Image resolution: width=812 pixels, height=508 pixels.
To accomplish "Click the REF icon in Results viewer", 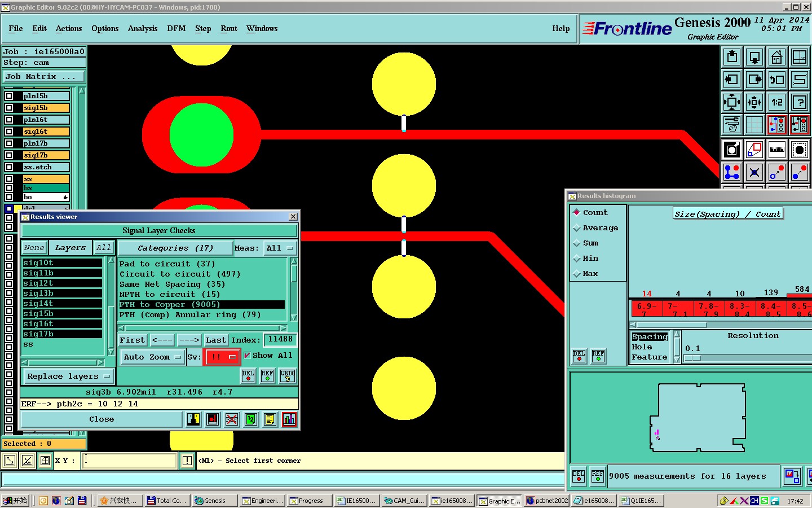I will point(267,375).
